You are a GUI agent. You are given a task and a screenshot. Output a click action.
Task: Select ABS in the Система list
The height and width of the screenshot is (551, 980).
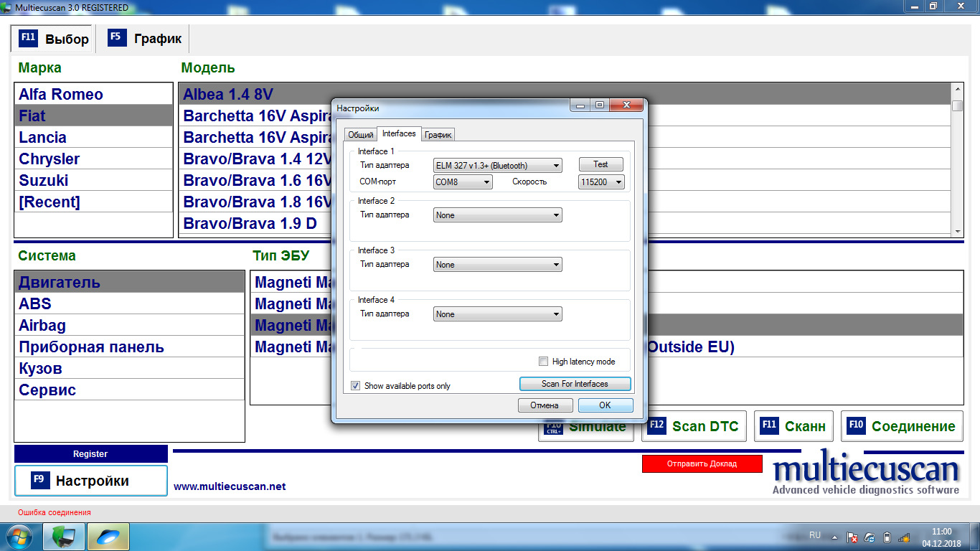[x=129, y=303]
